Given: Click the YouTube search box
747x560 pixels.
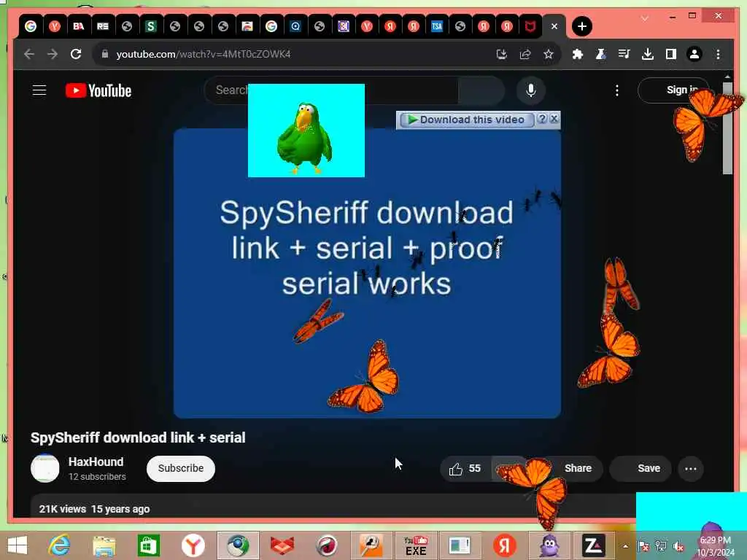Looking at the screenshot, I should tap(331, 90).
